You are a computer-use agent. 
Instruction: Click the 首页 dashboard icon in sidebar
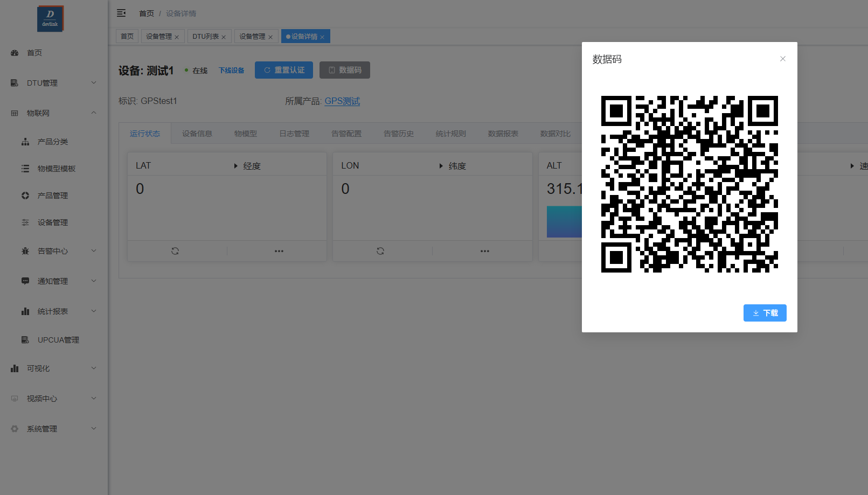pyautogui.click(x=15, y=53)
